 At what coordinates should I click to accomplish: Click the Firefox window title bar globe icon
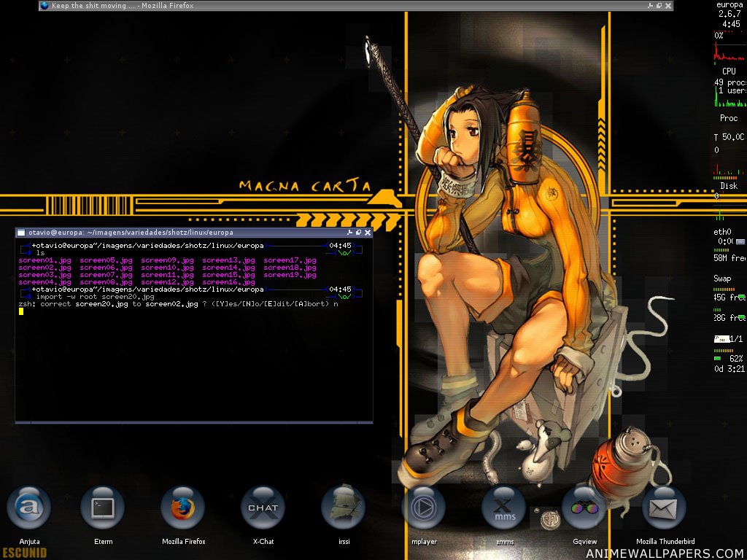44,6
